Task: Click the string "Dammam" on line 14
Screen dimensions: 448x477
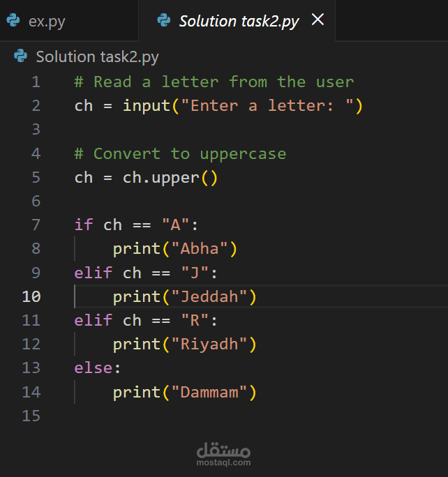Action: coord(209,392)
